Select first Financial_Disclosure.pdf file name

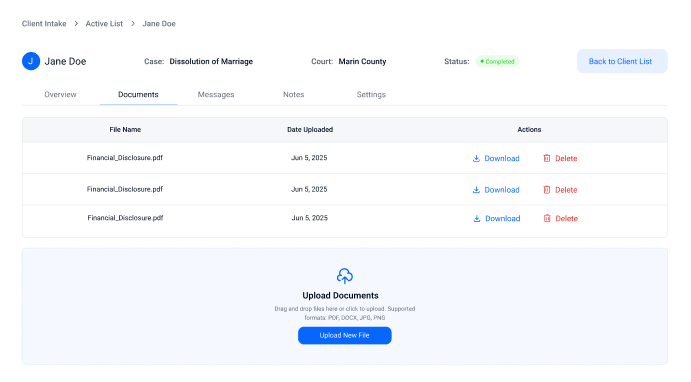(125, 158)
